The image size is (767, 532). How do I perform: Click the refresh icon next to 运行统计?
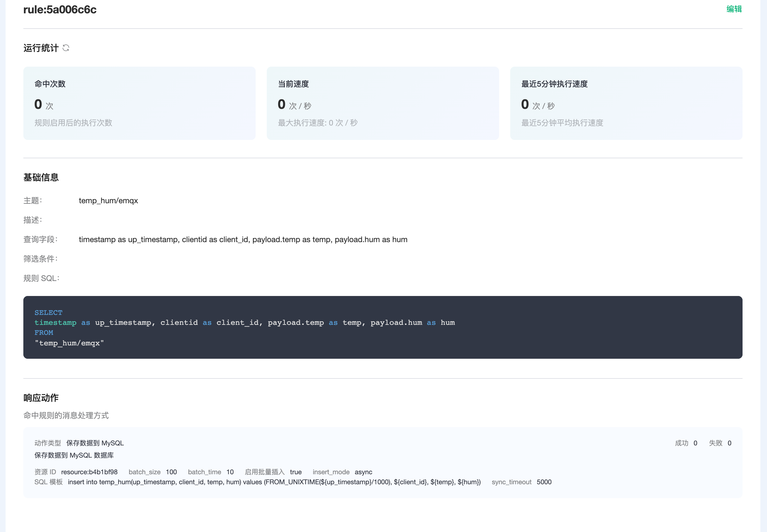click(x=66, y=48)
